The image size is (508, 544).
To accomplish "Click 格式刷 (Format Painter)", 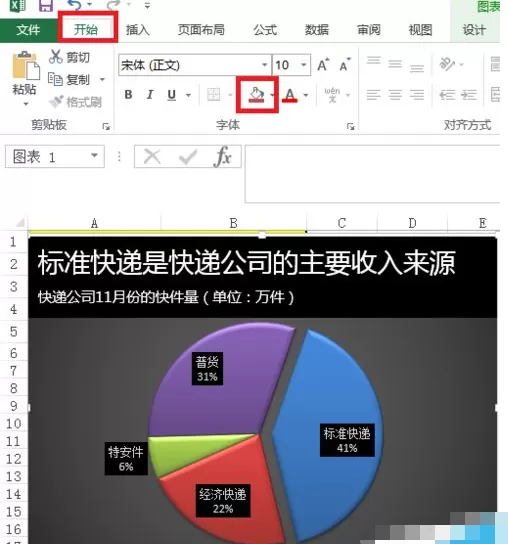I will [75, 102].
